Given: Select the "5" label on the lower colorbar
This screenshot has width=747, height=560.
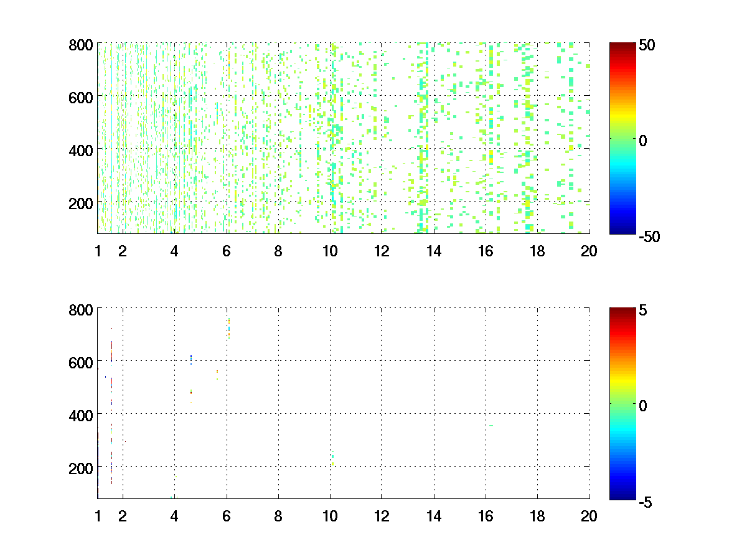Looking at the screenshot, I should (x=645, y=310).
